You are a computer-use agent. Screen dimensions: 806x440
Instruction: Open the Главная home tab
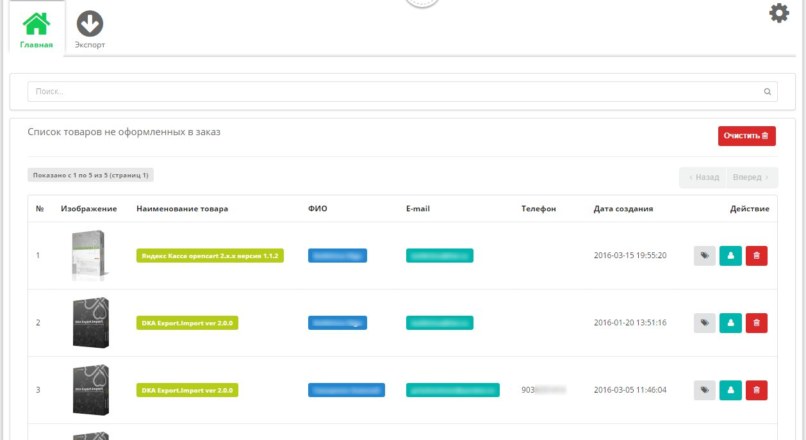[36, 30]
